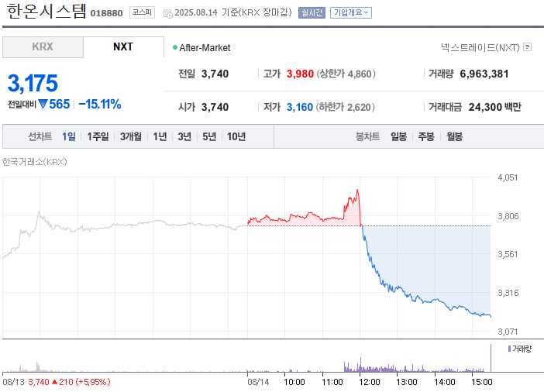Click the 한국거래소(KRX) chart label
Screen dimensions: 544x392
tap(35, 162)
